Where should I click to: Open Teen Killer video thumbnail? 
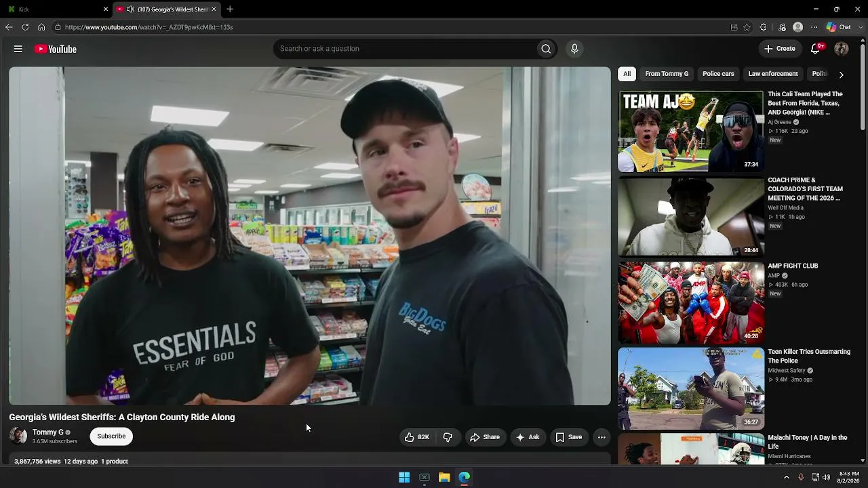[x=691, y=389]
